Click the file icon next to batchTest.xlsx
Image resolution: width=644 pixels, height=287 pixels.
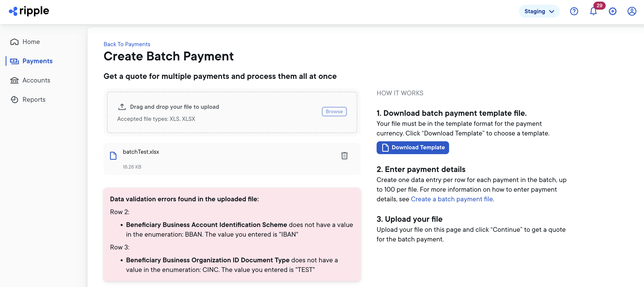click(x=113, y=156)
